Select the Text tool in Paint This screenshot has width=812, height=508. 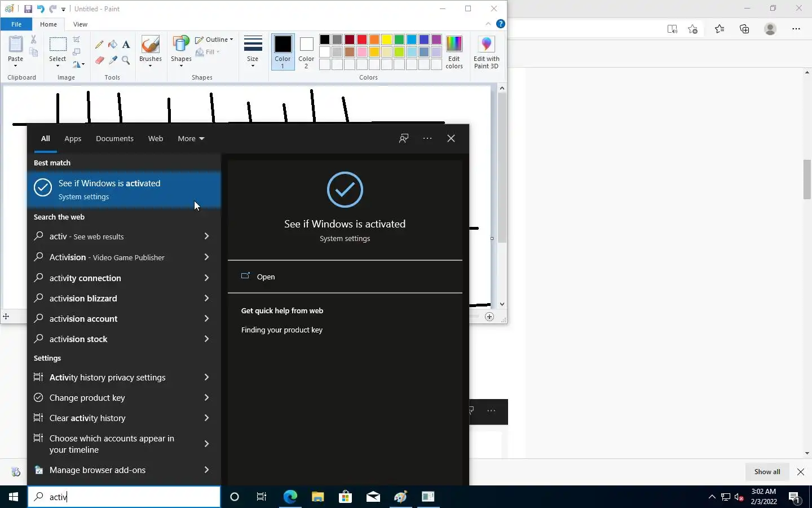[126, 45]
